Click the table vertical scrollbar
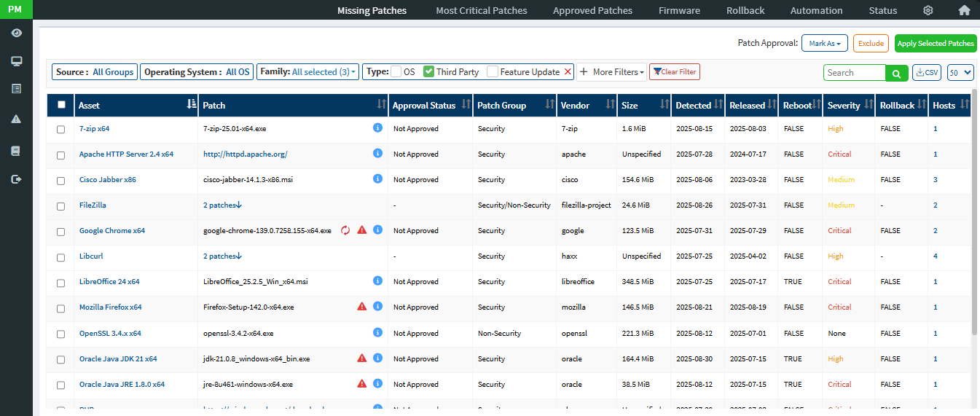The image size is (980, 416). (x=975, y=211)
